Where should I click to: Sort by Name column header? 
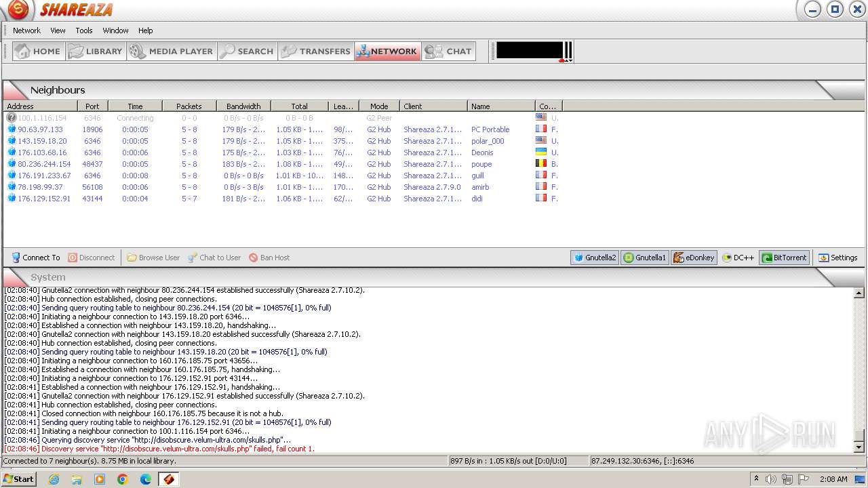pyautogui.click(x=501, y=106)
